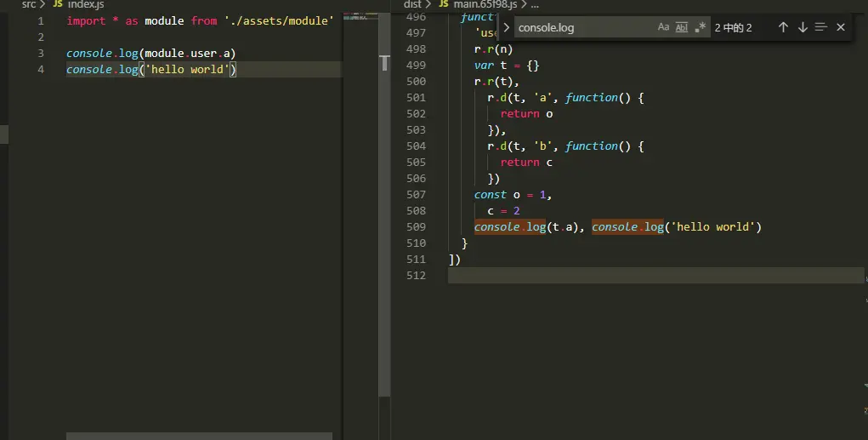Click 'module.user.a' in index.js line 3
This screenshot has width=868, height=440.
tap(188, 54)
